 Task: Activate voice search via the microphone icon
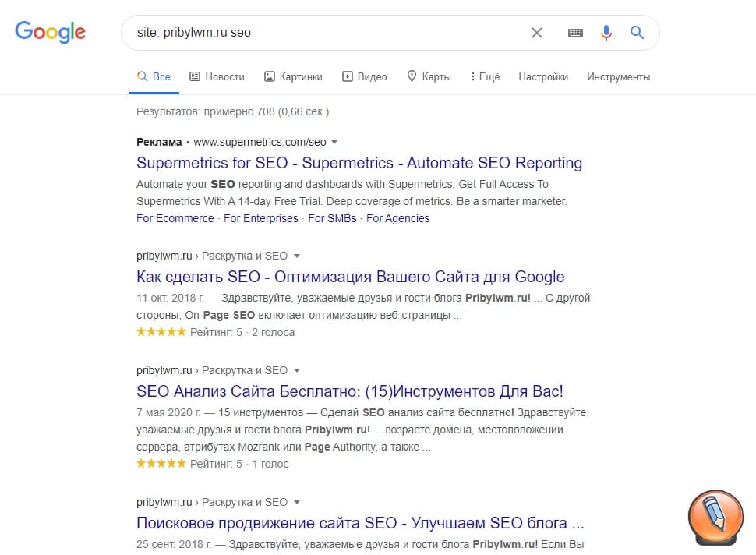[606, 33]
